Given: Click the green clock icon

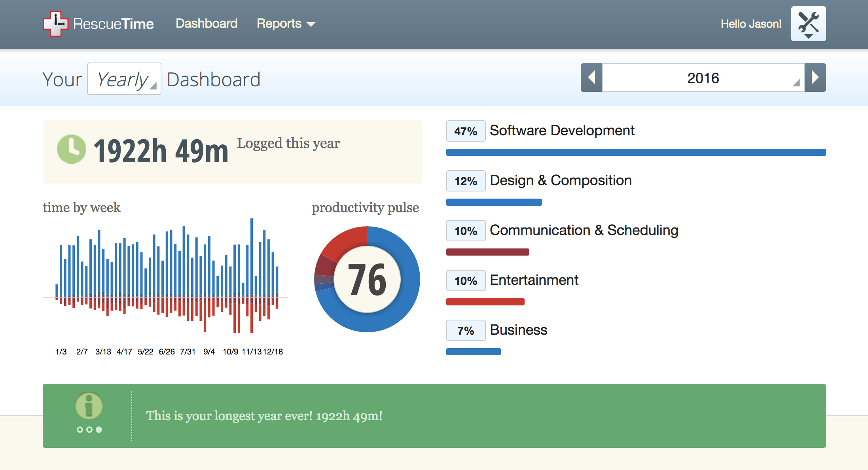Looking at the screenshot, I should 72,149.
